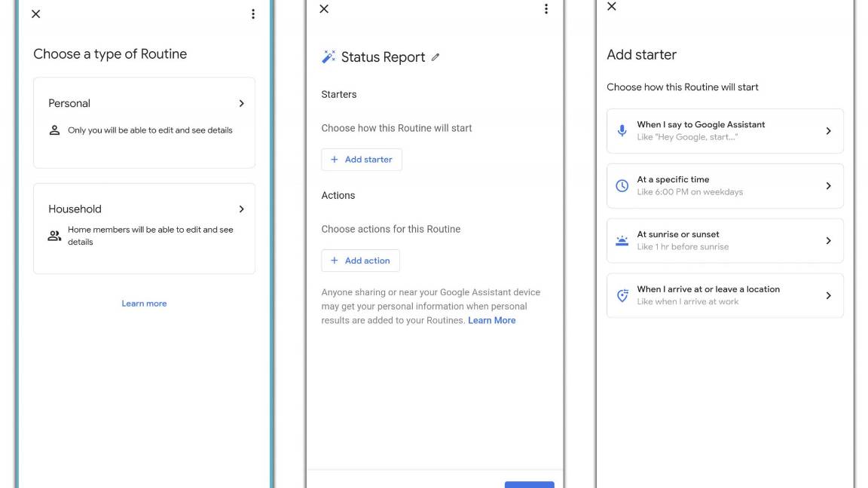Click the location pin icon for arrive/leave starter
The height and width of the screenshot is (488, 868).
pyautogui.click(x=621, y=294)
